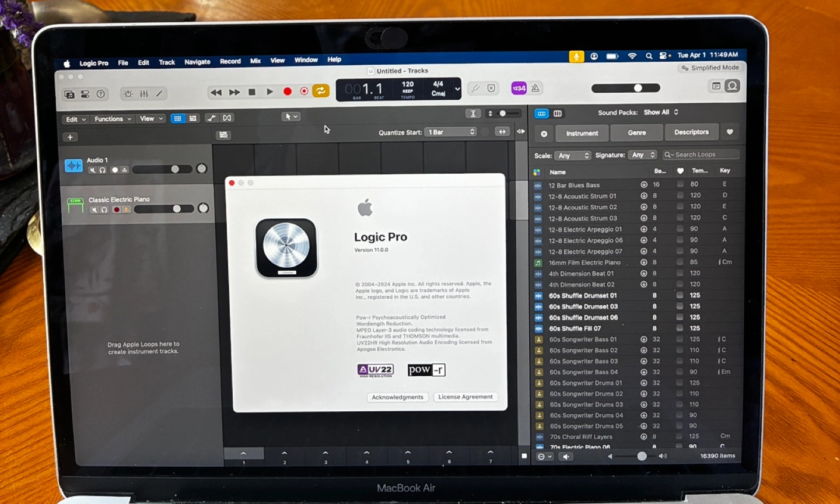
Task: Open the Window menu
Action: pos(306,60)
